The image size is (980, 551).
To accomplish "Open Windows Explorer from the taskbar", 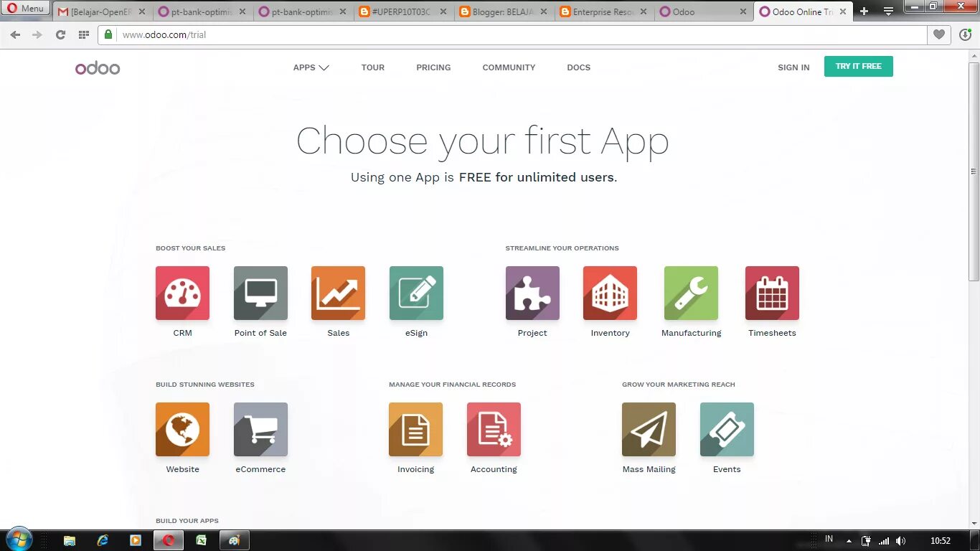I will [x=70, y=540].
